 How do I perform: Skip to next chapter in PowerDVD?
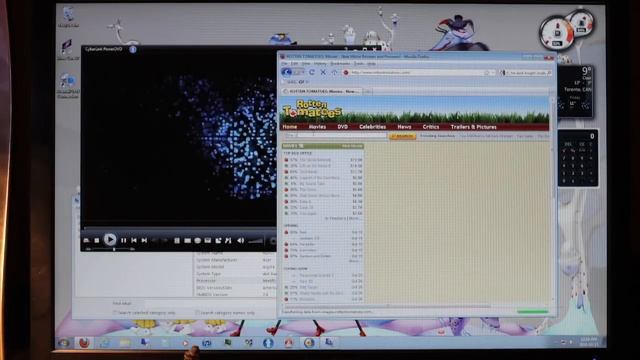[144, 240]
